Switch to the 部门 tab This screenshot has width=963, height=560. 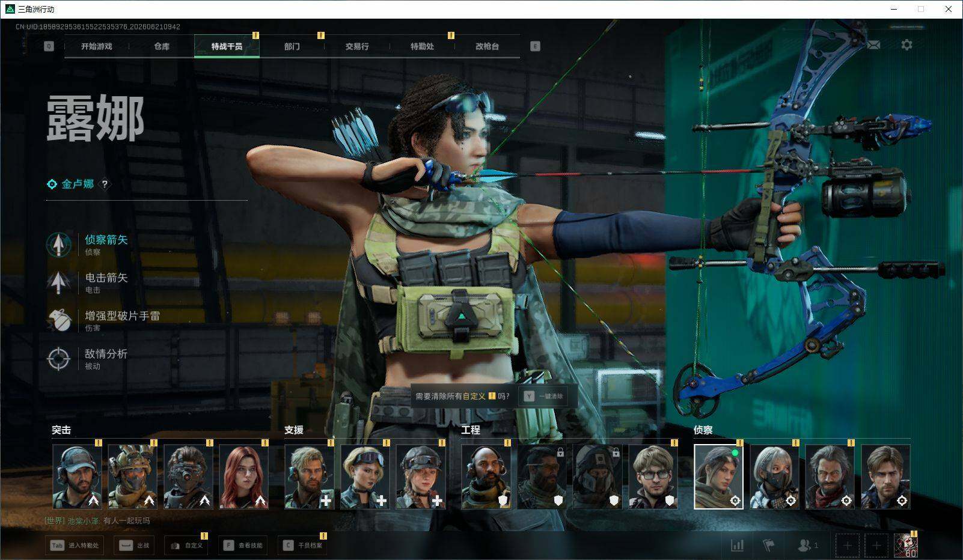[x=292, y=46]
